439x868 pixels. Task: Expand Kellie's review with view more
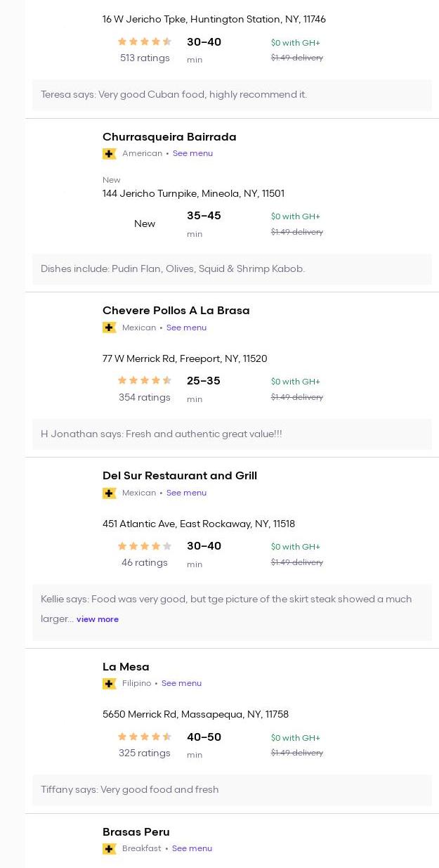[98, 619]
